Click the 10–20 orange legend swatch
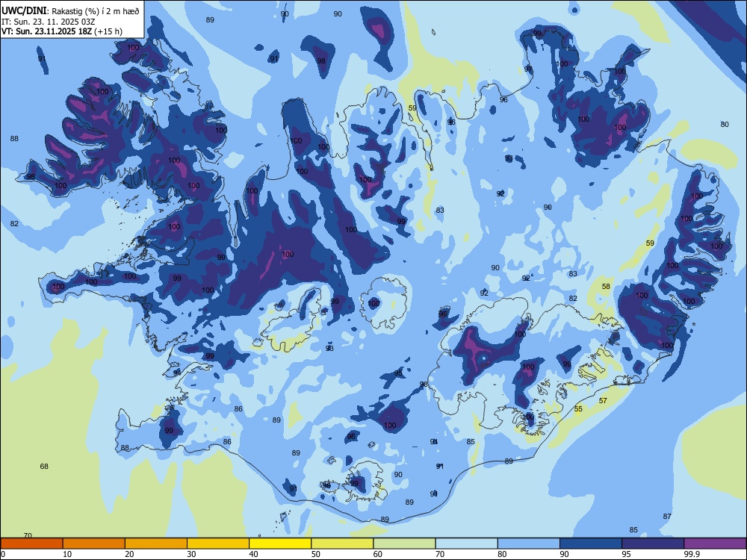 tap(94, 544)
